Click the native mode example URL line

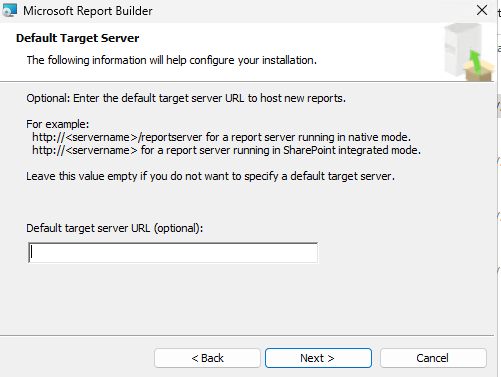tap(221, 137)
